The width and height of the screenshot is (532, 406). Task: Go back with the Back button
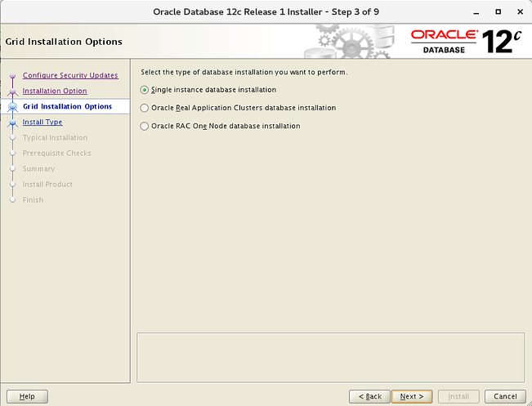(x=369, y=396)
